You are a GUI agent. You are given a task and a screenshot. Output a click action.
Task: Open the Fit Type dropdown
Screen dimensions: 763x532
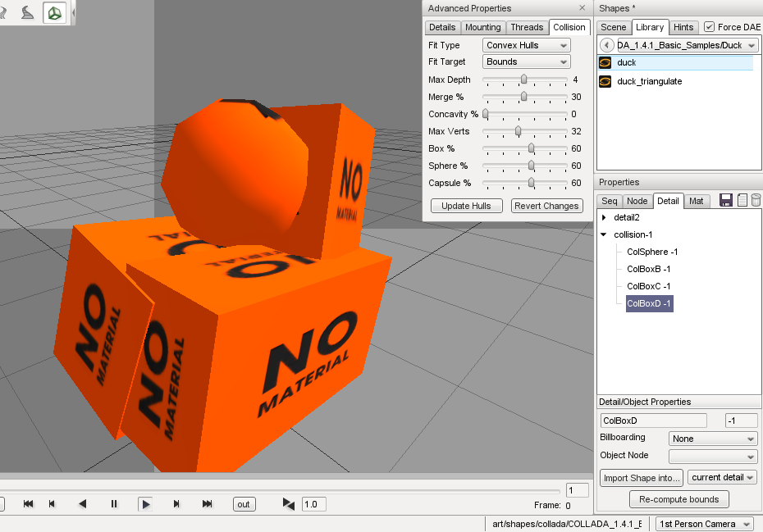tap(526, 45)
